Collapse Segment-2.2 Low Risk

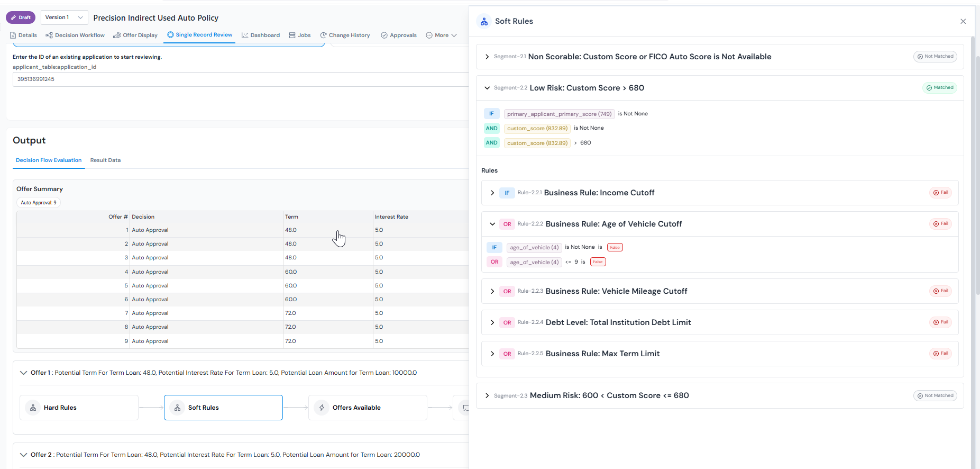(x=487, y=88)
